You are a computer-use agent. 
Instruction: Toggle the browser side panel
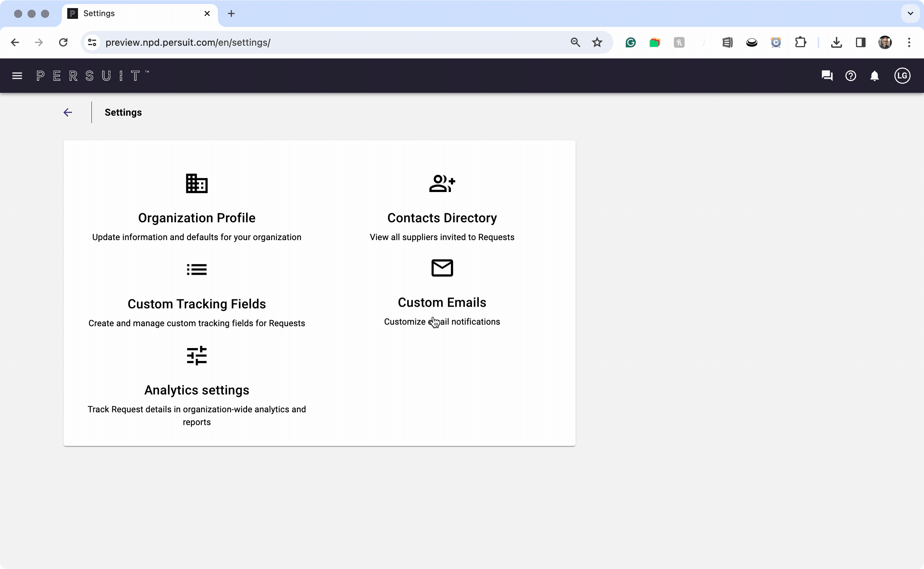tap(860, 42)
